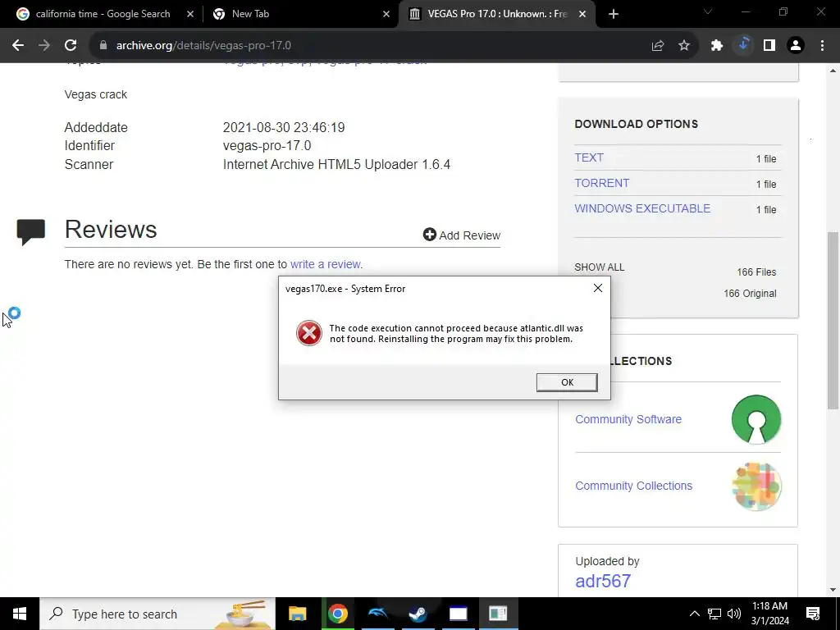This screenshot has width=840, height=630.
Task: Open File Explorer from the taskbar
Action: pos(297,614)
